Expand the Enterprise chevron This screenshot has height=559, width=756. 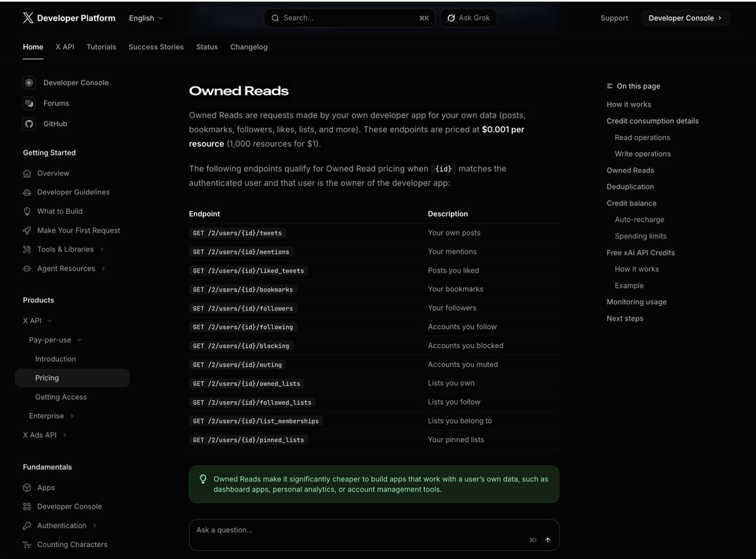coord(72,416)
